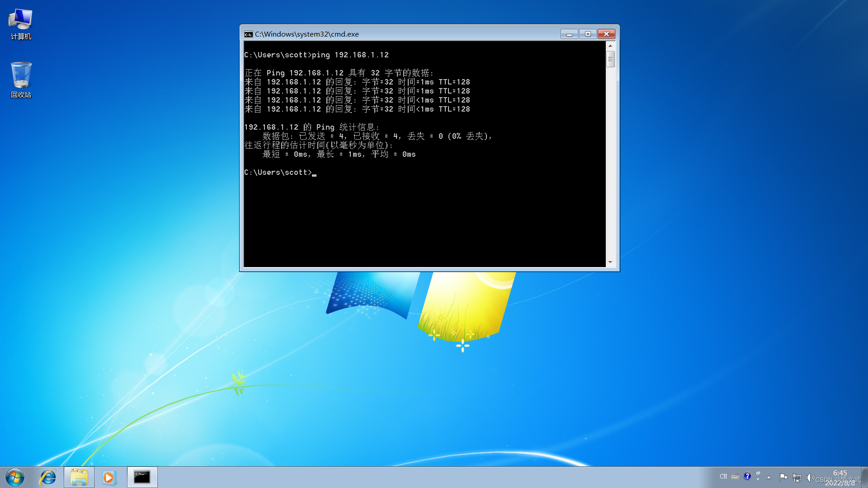Launch Windows Media Player from taskbar
Image resolution: width=868 pixels, height=488 pixels.
(109, 477)
